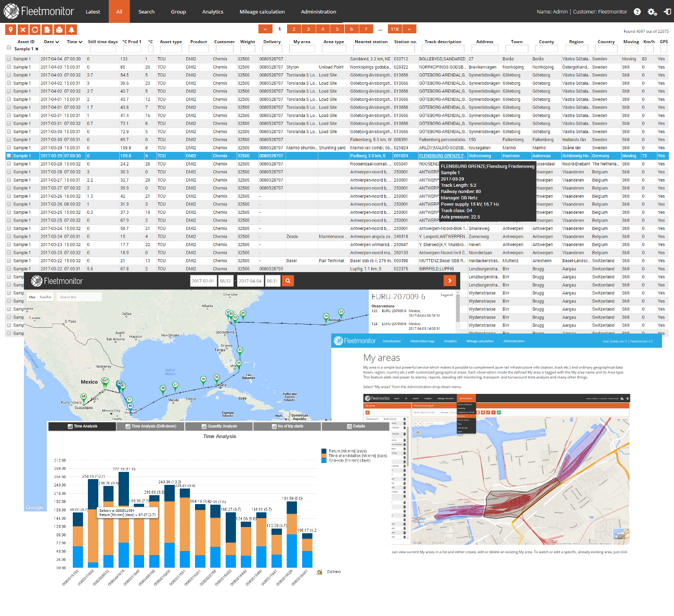Sort by the Time column arrow

click(80, 42)
